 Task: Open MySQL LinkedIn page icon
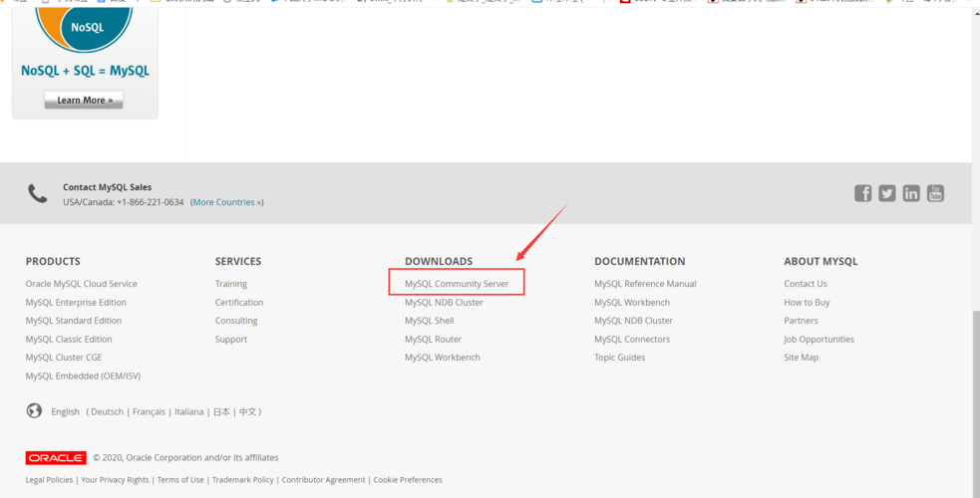tap(911, 193)
